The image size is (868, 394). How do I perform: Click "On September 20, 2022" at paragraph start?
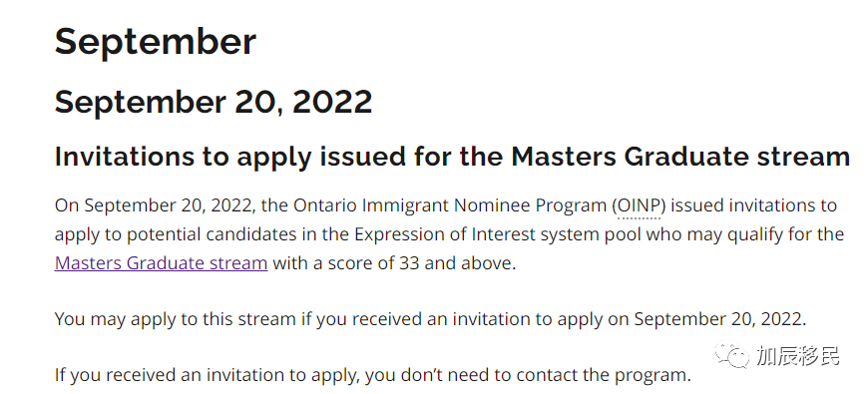click(x=155, y=205)
